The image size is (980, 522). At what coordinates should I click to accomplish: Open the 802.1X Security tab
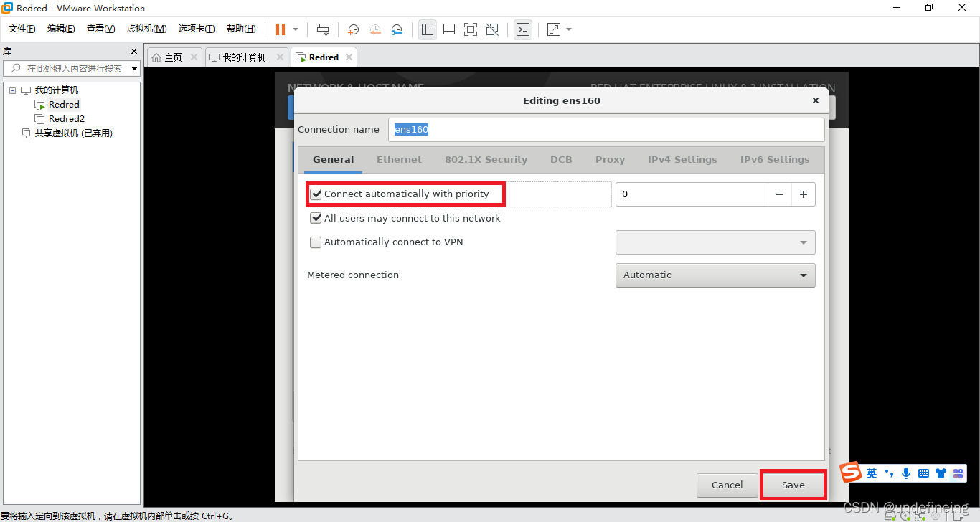point(486,160)
